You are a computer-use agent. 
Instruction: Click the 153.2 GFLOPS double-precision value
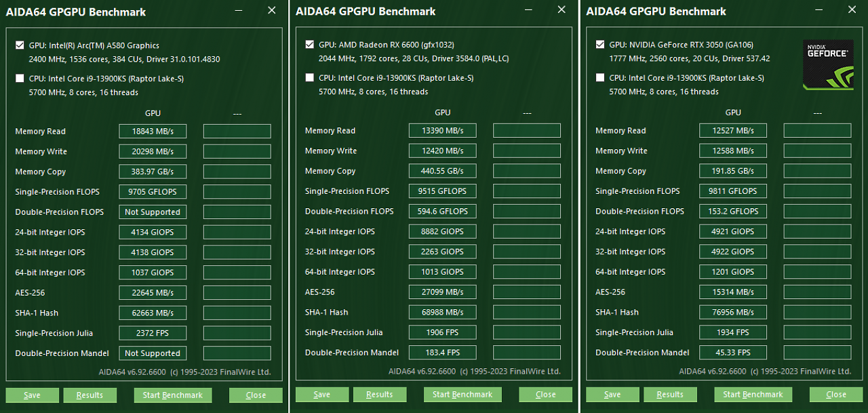click(733, 212)
